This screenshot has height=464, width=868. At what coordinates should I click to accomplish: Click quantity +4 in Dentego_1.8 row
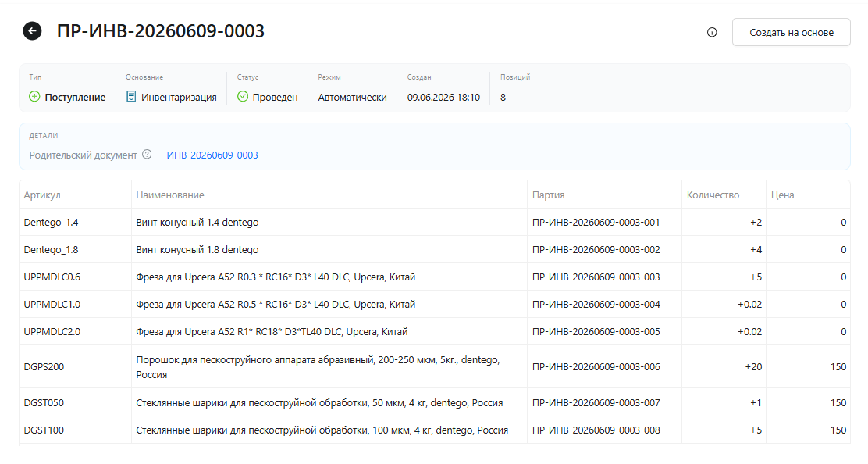(756, 250)
